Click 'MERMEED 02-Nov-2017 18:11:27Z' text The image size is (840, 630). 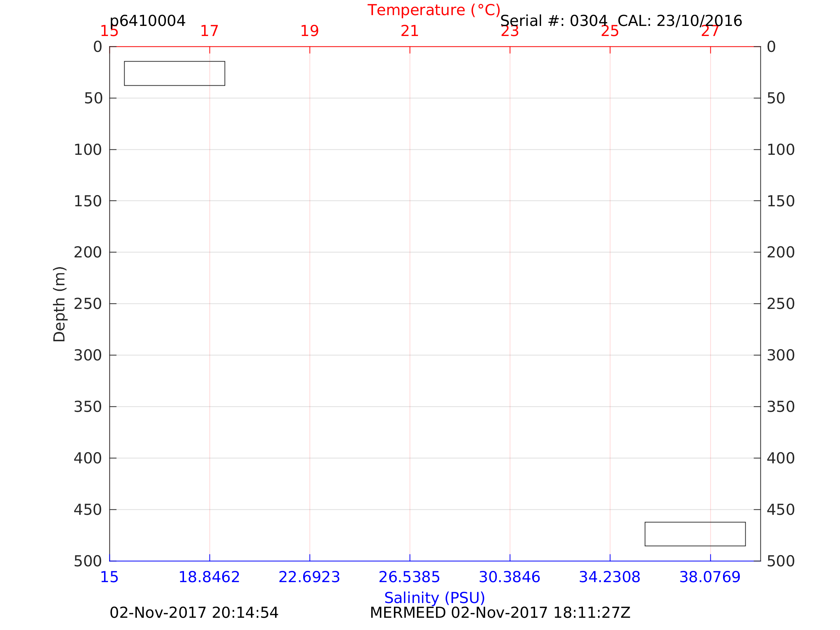click(x=500, y=613)
